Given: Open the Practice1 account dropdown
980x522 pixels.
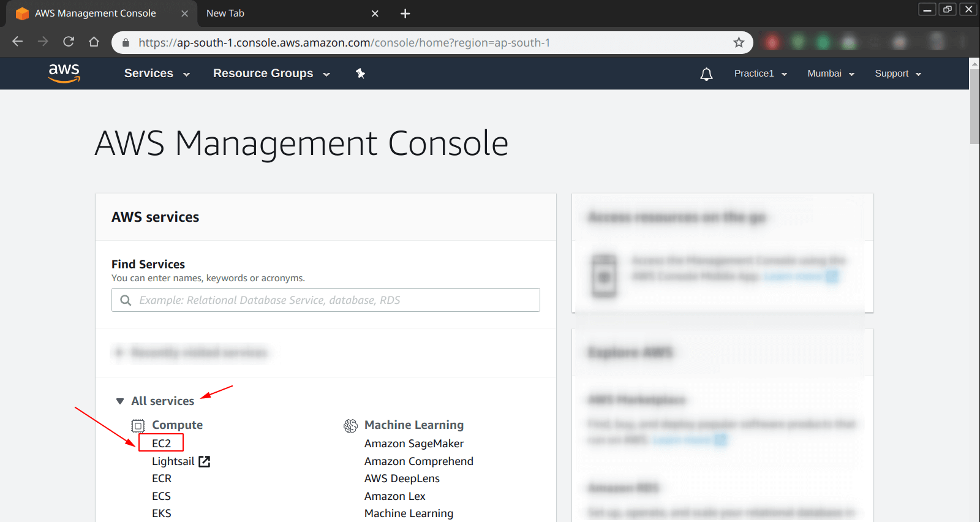Looking at the screenshot, I should 761,74.
